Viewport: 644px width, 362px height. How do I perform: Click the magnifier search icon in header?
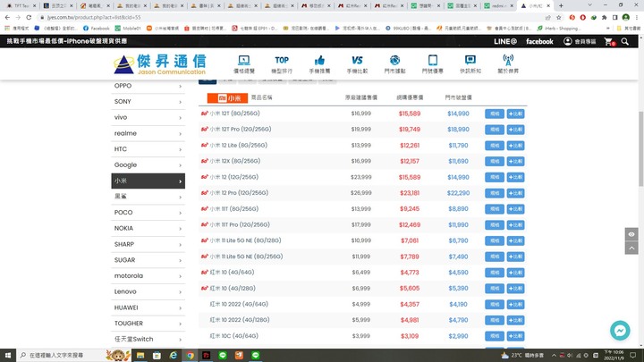pyautogui.click(x=624, y=41)
